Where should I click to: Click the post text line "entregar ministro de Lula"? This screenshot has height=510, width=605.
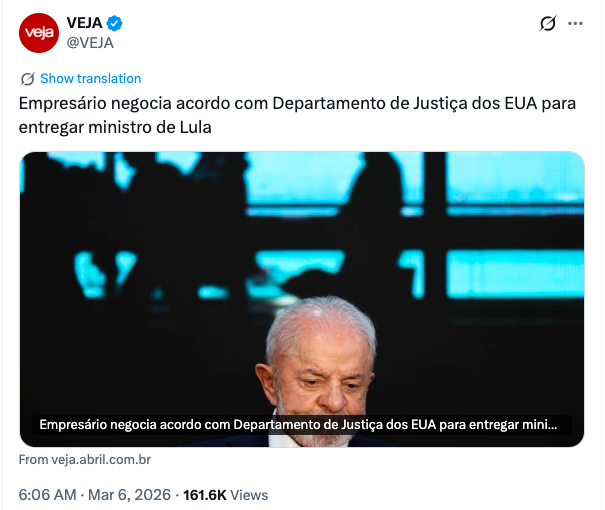click(115, 128)
